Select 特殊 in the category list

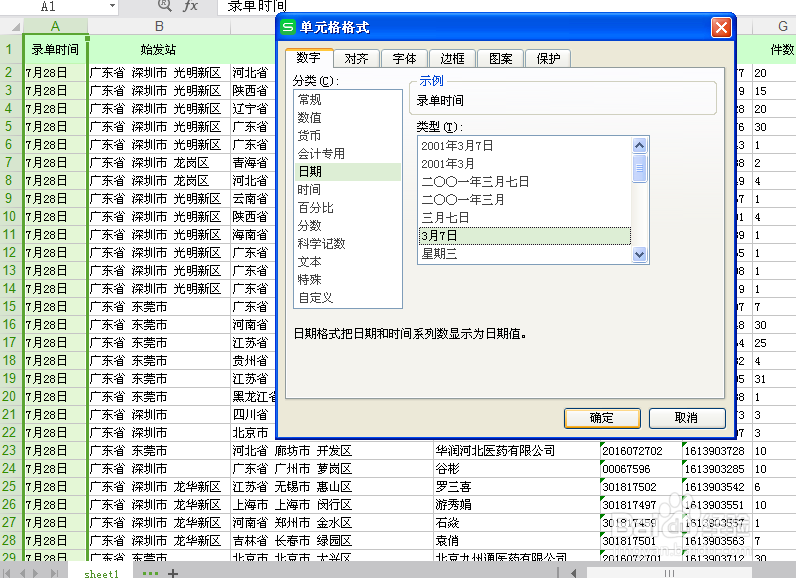coord(348,280)
